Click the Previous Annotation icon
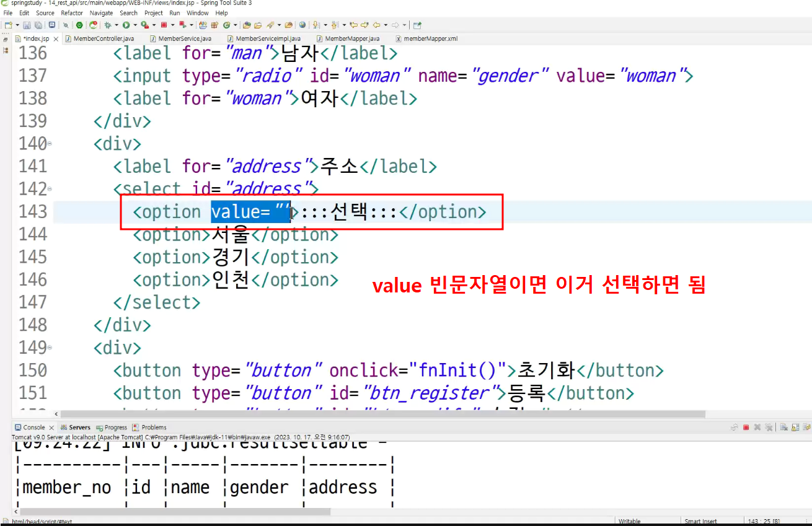 click(335, 25)
